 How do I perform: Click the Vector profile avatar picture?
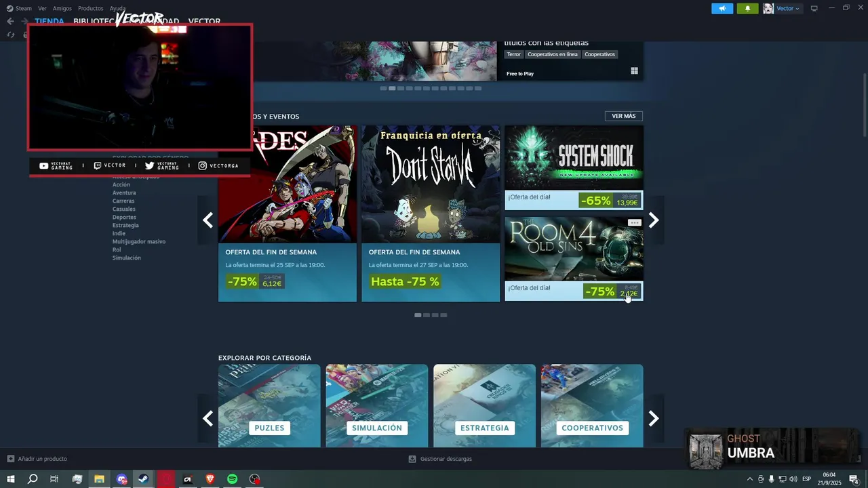pyautogui.click(x=768, y=8)
